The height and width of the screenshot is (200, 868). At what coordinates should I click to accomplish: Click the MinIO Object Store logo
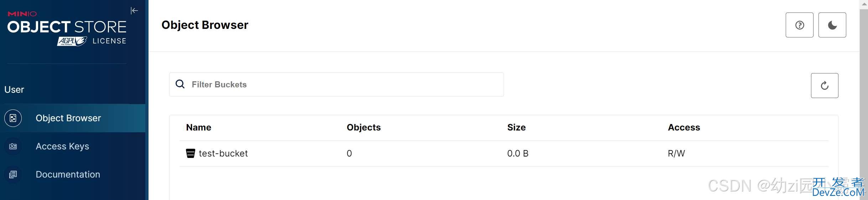(x=67, y=28)
